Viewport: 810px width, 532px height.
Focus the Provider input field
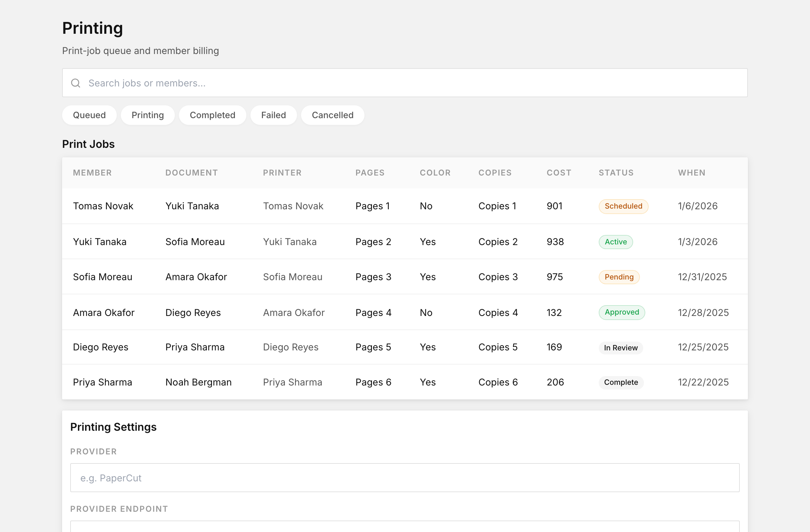405,478
